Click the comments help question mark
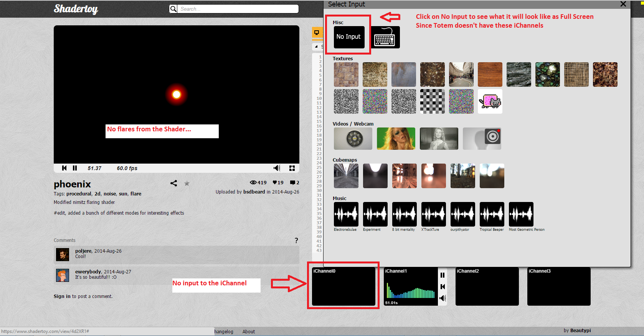644x336 pixels. [x=296, y=240]
